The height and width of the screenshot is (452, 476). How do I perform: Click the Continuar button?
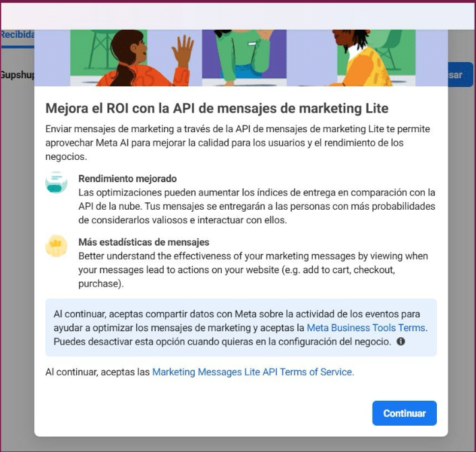[405, 413]
